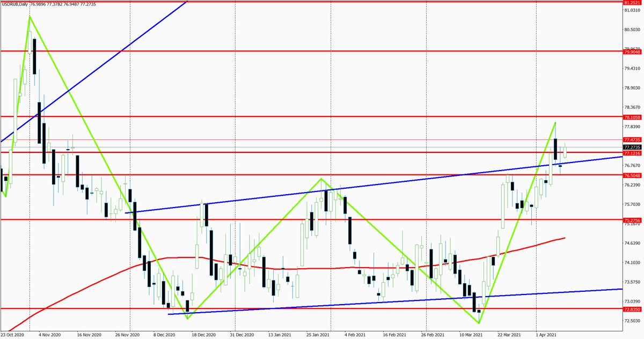Click the 76.2390 price scale value
The width and height of the screenshot is (644, 339).
click(x=633, y=185)
